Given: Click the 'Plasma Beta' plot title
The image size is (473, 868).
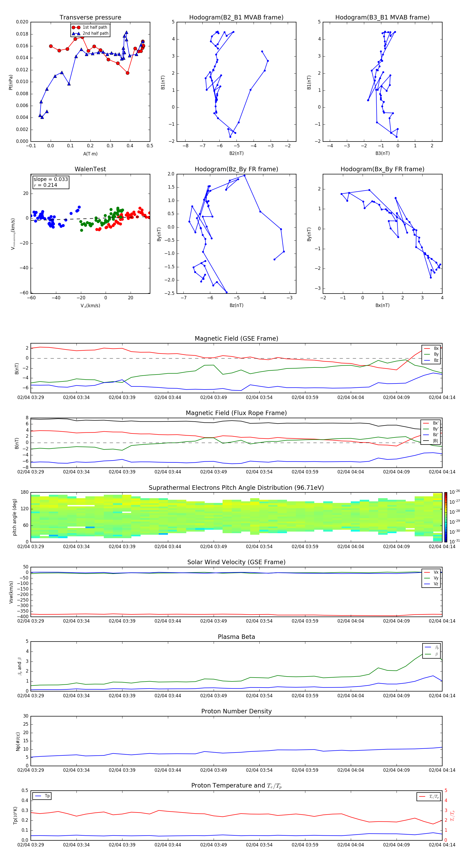Looking at the screenshot, I should [x=236, y=637].
